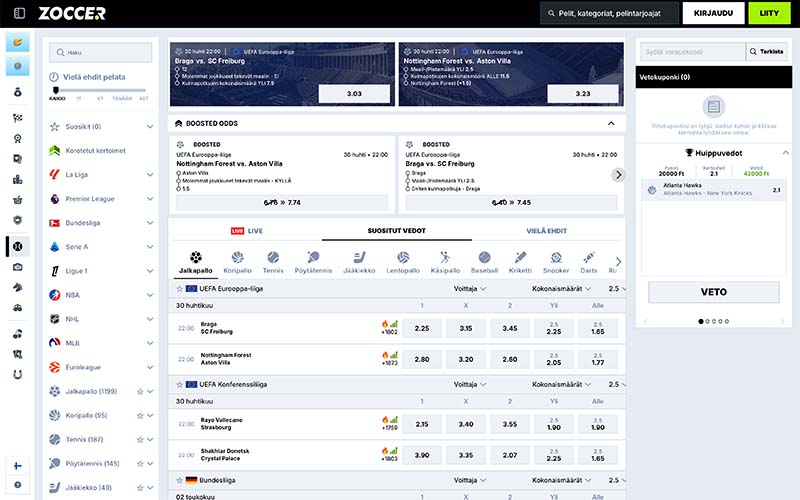This screenshot has width=800, height=500.
Task: Select the Käsipallo sport icon tab
Action: point(445,263)
